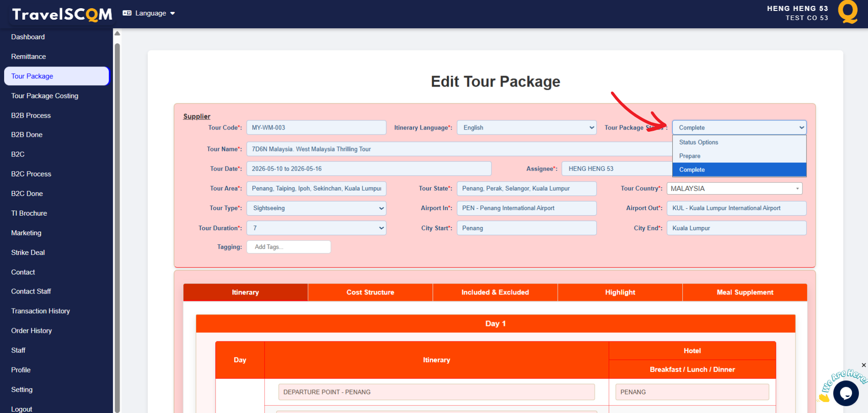Expand the Tour Duration dropdown
Screen dimensions: 868x413
point(316,228)
